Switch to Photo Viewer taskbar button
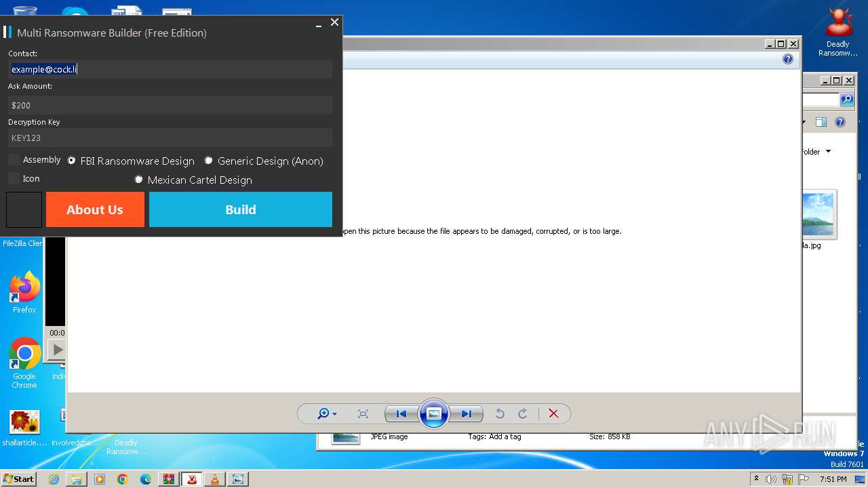Viewport: 868px width, 488px height. [238, 479]
